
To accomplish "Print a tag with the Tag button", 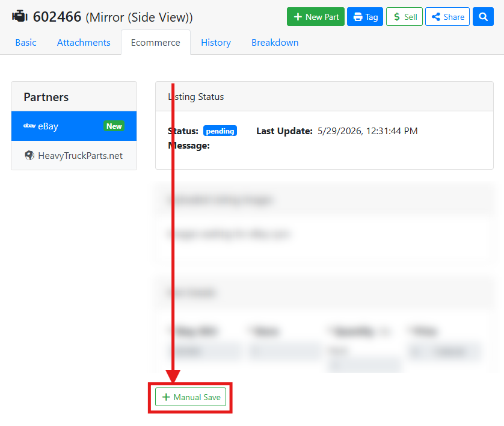I will [365, 17].
